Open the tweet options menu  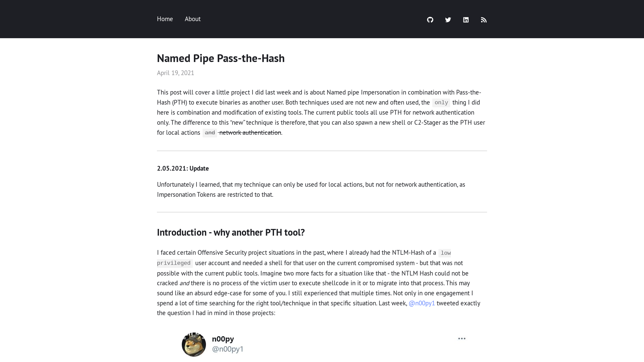[462, 339]
